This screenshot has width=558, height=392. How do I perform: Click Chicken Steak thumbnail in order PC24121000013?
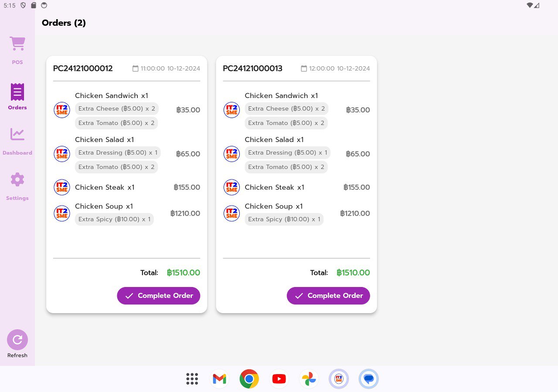click(x=232, y=187)
